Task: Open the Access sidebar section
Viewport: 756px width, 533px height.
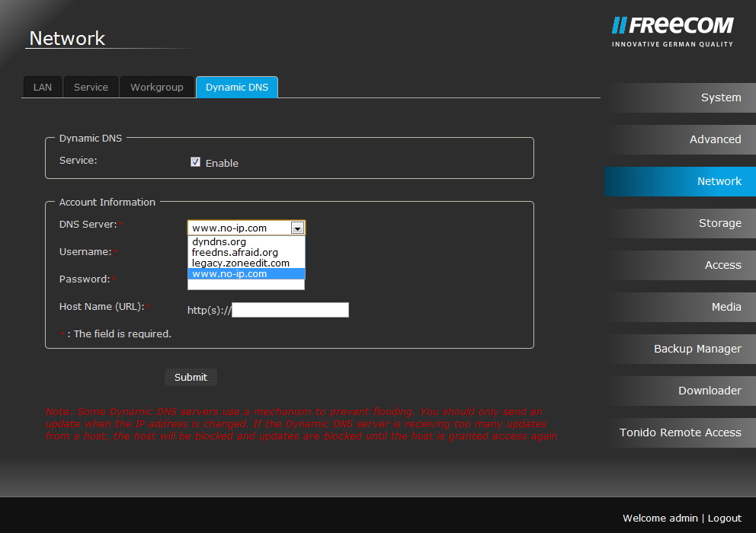Action: tap(681, 266)
